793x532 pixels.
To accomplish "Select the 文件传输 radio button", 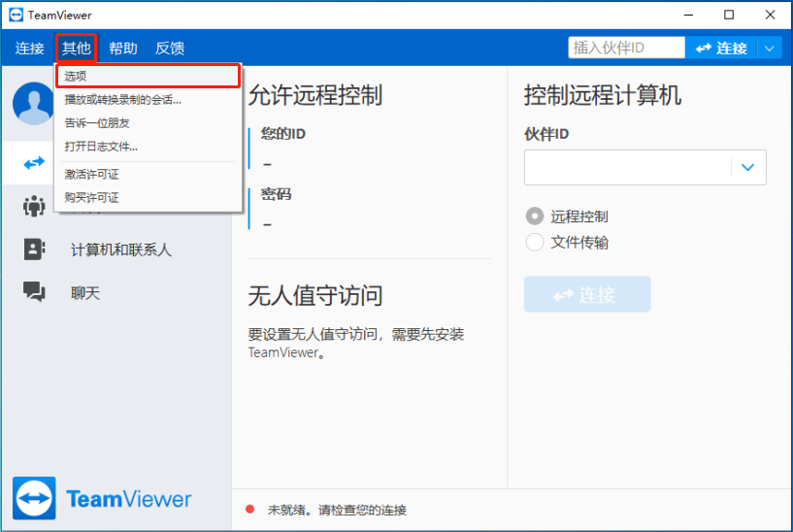I will click(x=534, y=242).
